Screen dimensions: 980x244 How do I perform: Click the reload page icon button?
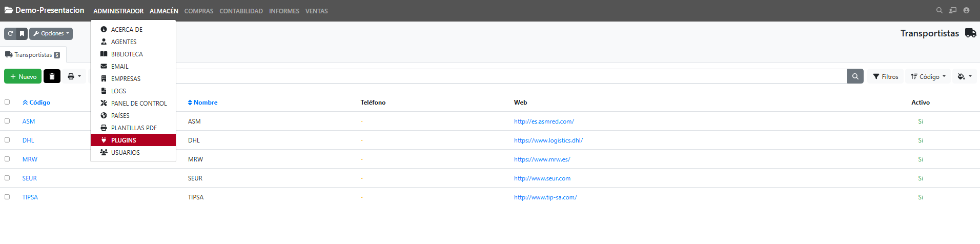10,34
